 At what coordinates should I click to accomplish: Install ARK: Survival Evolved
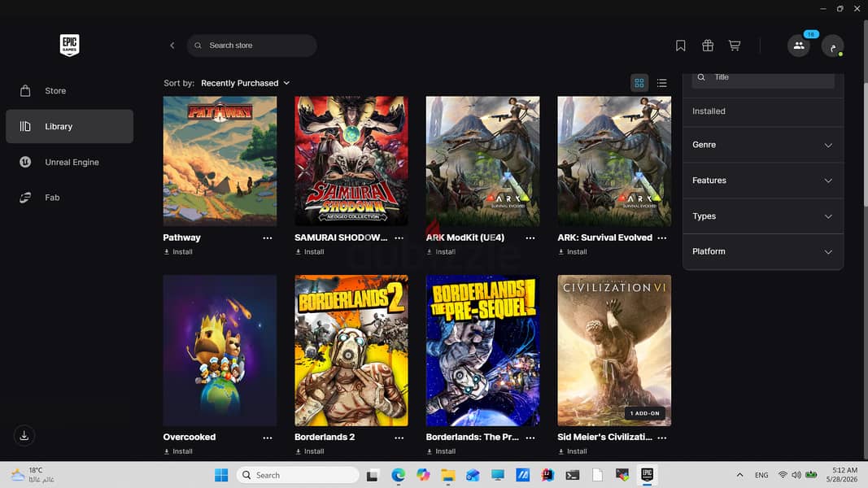573,252
